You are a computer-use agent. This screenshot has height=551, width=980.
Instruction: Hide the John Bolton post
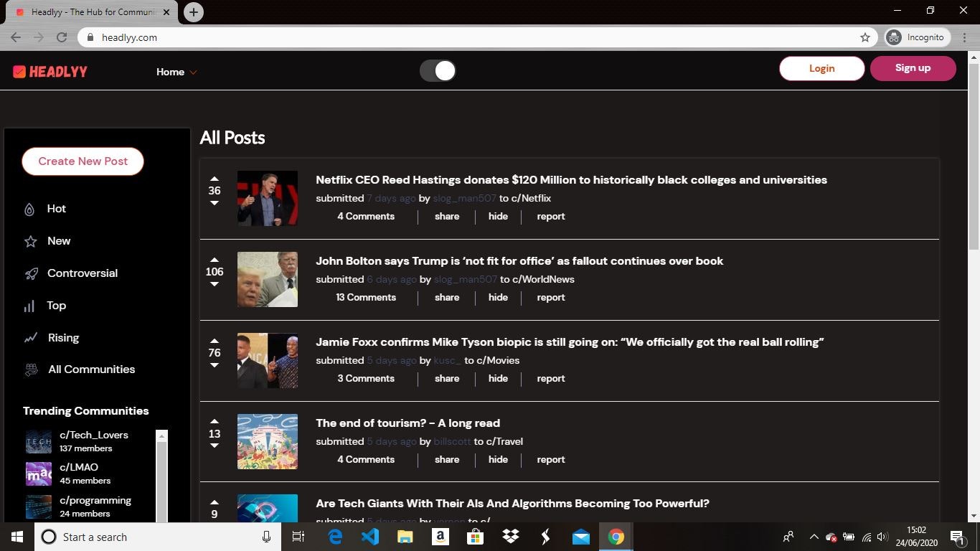point(498,297)
